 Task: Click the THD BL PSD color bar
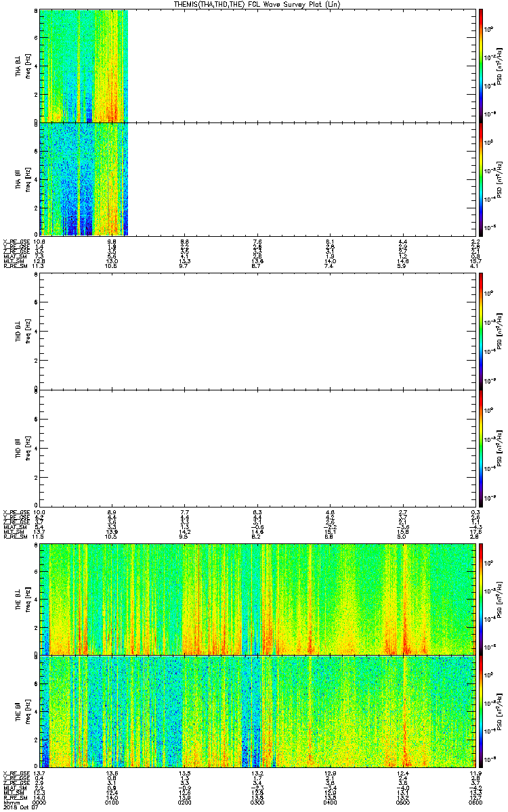481,332
